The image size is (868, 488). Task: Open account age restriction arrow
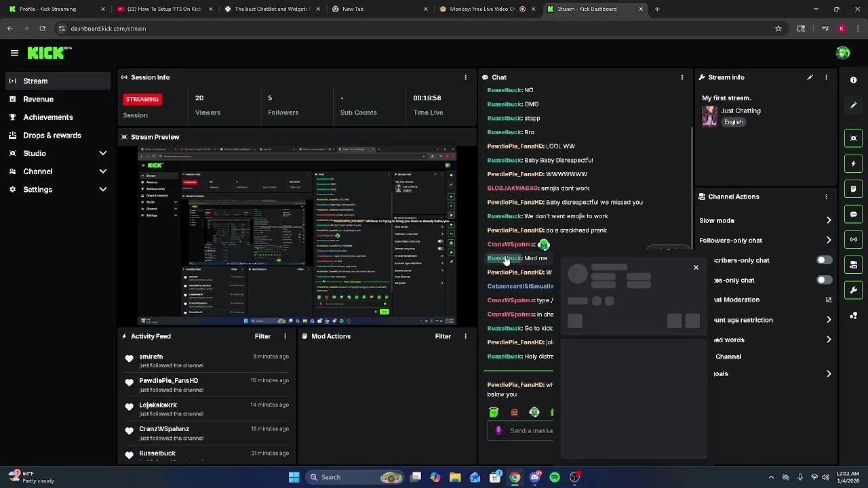(829, 320)
